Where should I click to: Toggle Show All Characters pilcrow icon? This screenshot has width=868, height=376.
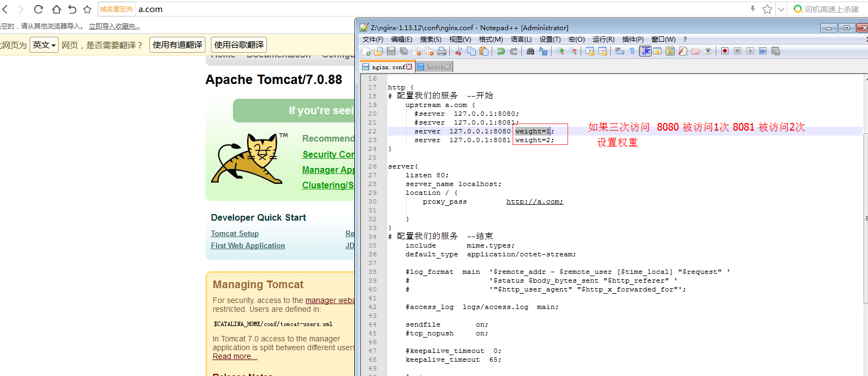click(x=632, y=51)
